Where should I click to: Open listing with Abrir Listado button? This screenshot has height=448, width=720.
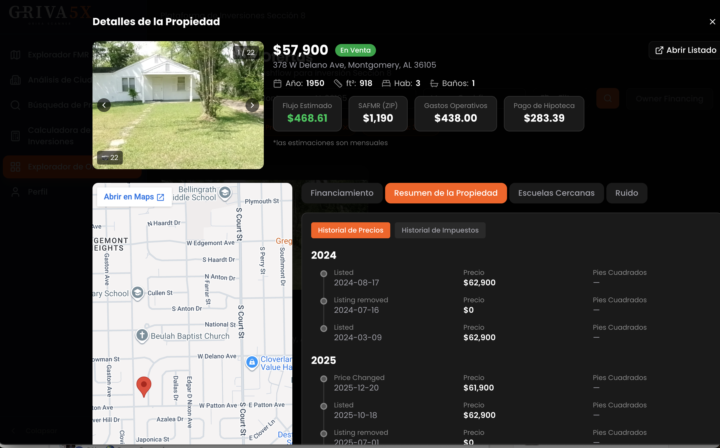[x=685, y=50]
